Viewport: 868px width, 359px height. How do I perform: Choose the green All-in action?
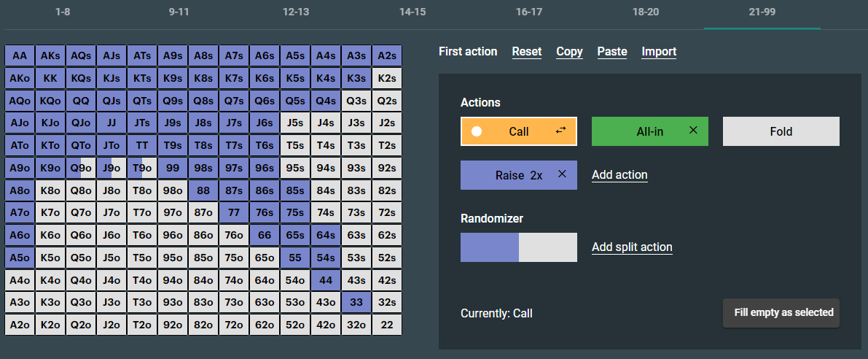point(650,131)
